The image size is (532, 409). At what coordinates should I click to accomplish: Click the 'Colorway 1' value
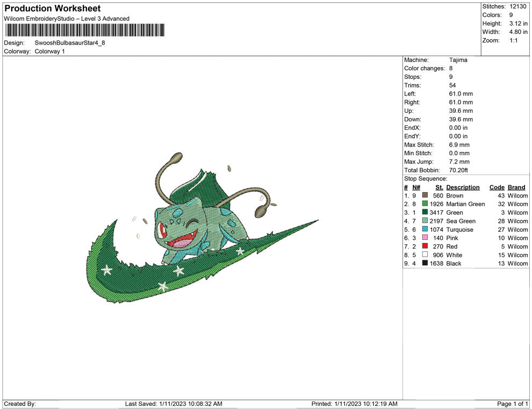[49, 52]
